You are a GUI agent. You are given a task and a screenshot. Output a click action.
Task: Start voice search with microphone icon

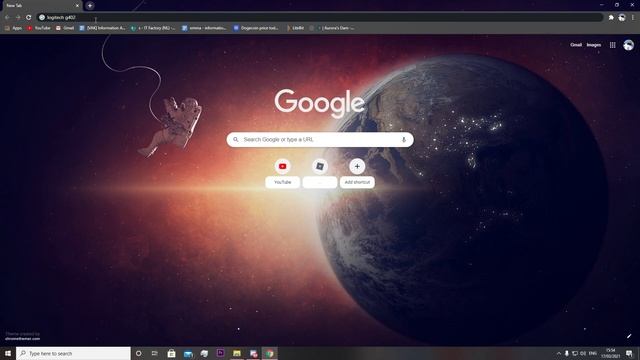(404, 140)
